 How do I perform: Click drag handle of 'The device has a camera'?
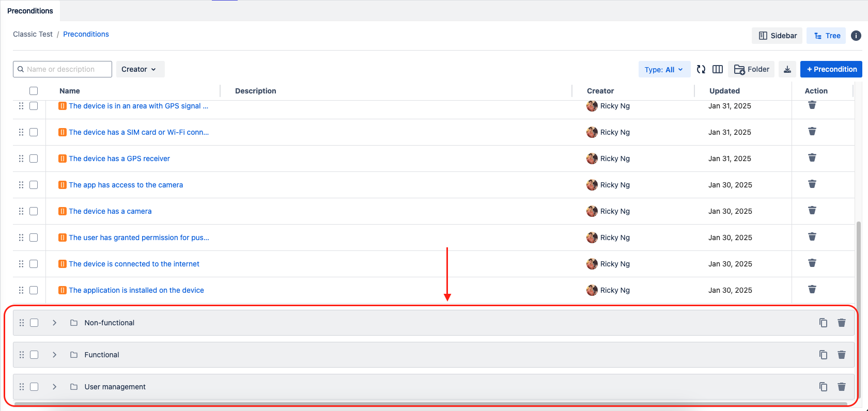pos(21,211)
